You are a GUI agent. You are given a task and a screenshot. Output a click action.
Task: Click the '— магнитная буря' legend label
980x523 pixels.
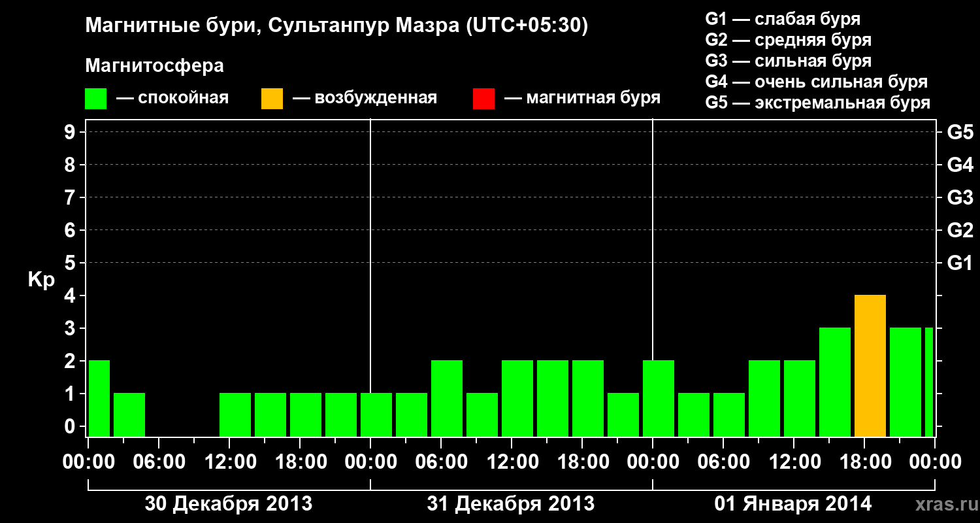pyautogui.click(x=583, y=99)
